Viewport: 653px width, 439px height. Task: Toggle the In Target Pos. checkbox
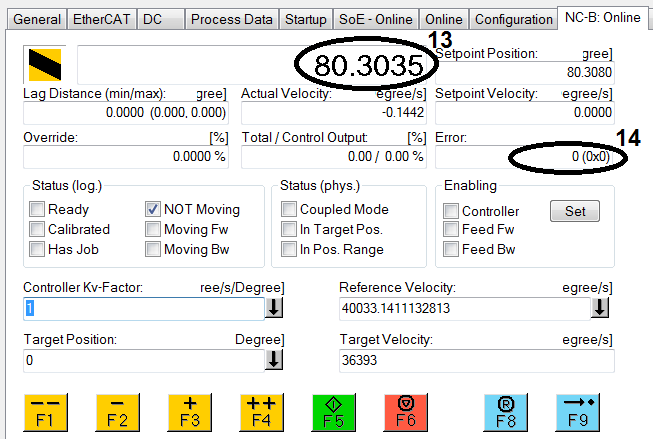coord(289,229)
